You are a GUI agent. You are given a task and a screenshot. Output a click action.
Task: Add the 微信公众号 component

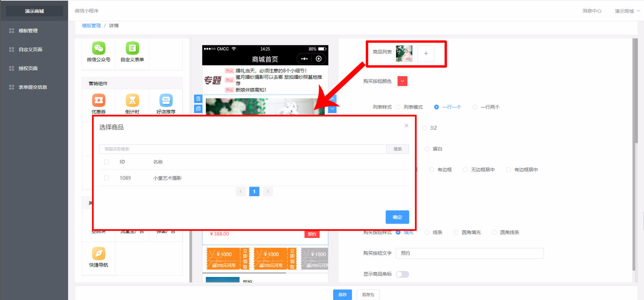(99, 52)
